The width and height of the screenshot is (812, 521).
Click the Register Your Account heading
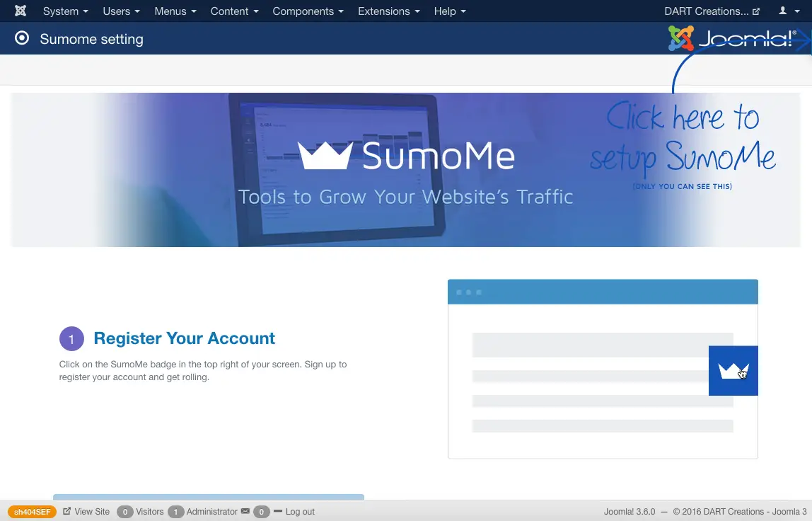[x=185, y=338]
